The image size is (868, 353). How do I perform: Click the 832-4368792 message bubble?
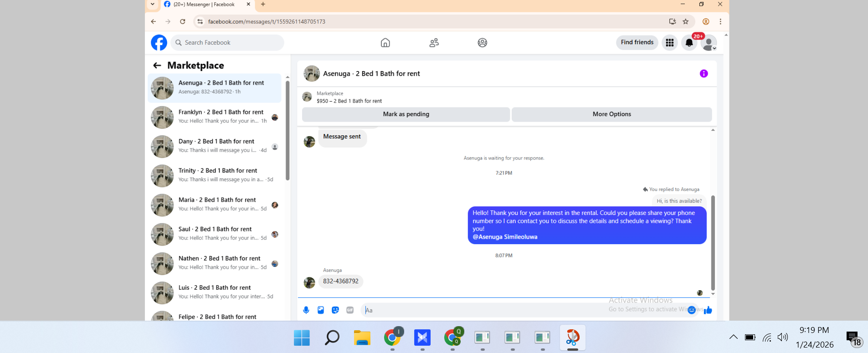click(x=341, y=281)
